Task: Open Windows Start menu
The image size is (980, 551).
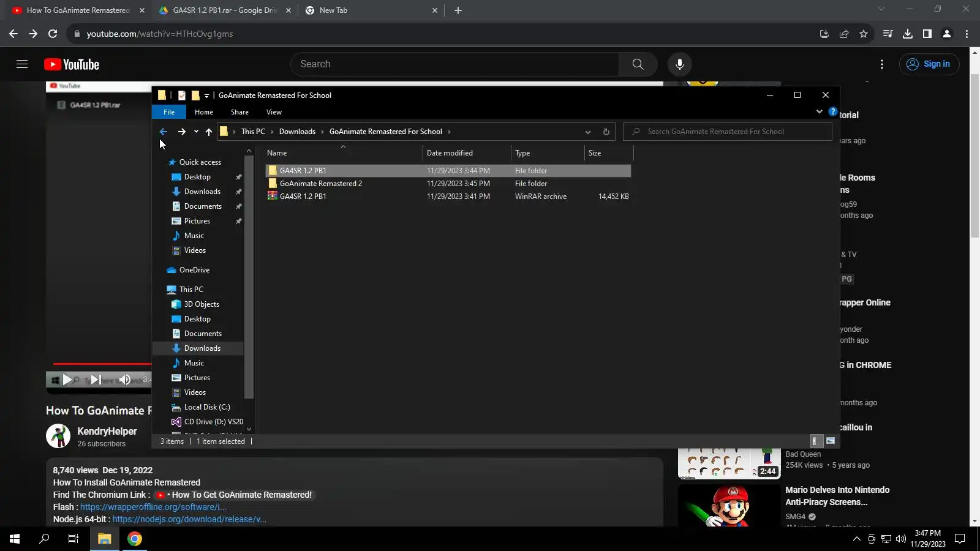Action: pyautogui.click(x=15, y=539)
